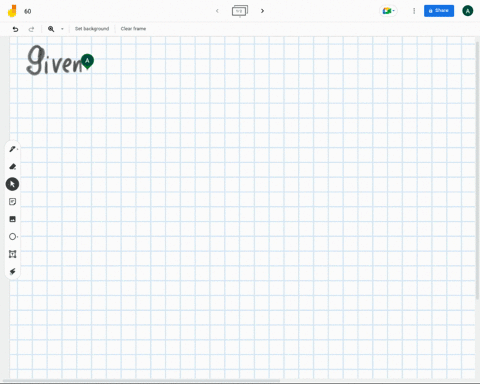Viewport: 480px width, 384px height.
Task: Choose the circle shape tool
Action: point(13,237)
